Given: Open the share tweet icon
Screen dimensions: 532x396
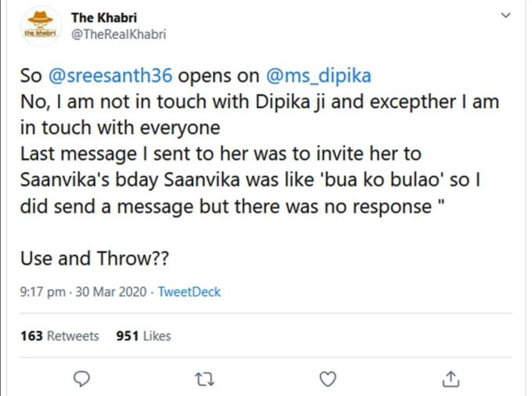Looking at the screenshot, I should click(x=451, y=379).
